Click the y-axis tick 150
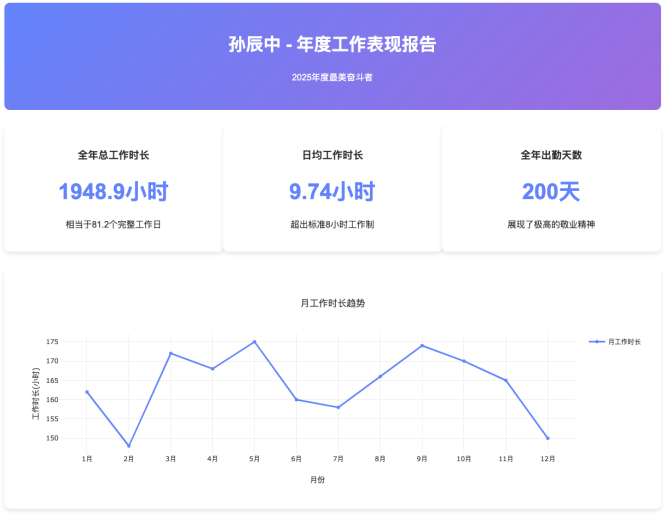This screenshot has width=666, height=517. click(52, 438)
